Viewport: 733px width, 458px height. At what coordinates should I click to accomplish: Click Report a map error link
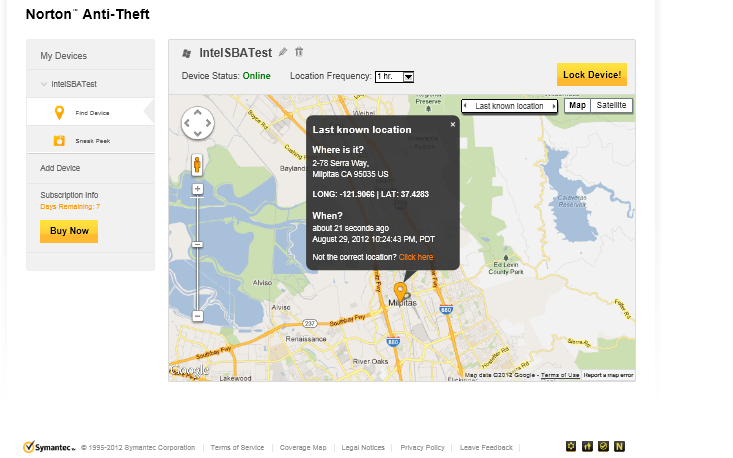point(608,375)
